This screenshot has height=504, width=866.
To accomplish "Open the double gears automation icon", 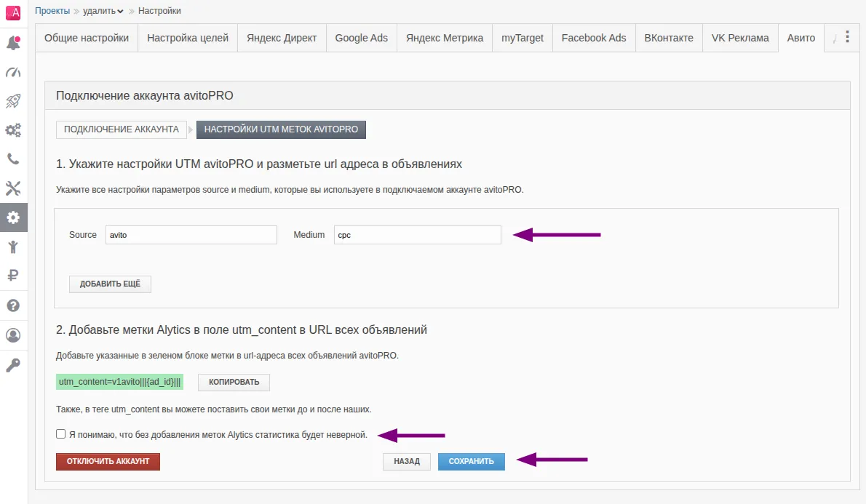I will [13, 130].
